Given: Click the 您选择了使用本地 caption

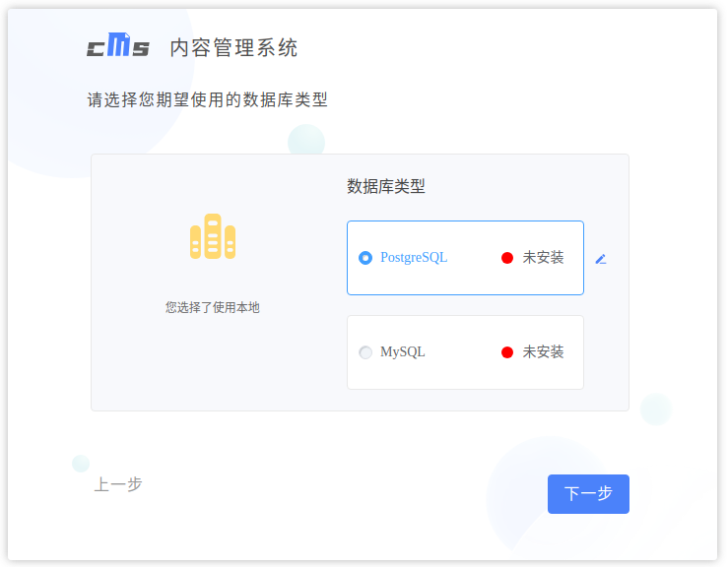Looking at the screenshot, I should coord(213,307).
